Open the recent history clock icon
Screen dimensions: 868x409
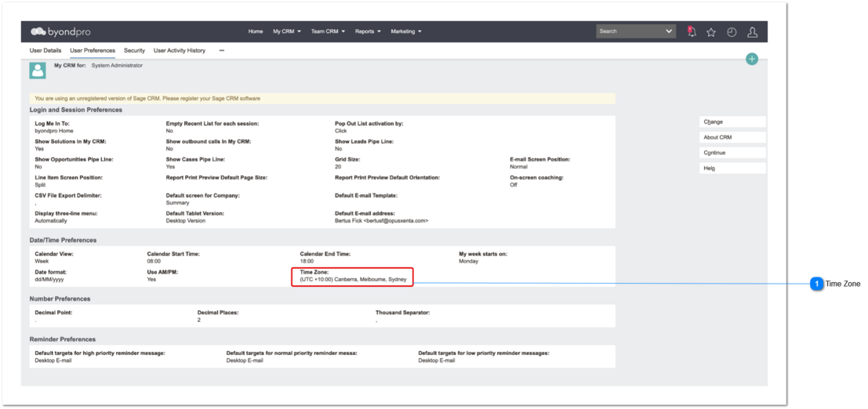[x=732, y=32]
